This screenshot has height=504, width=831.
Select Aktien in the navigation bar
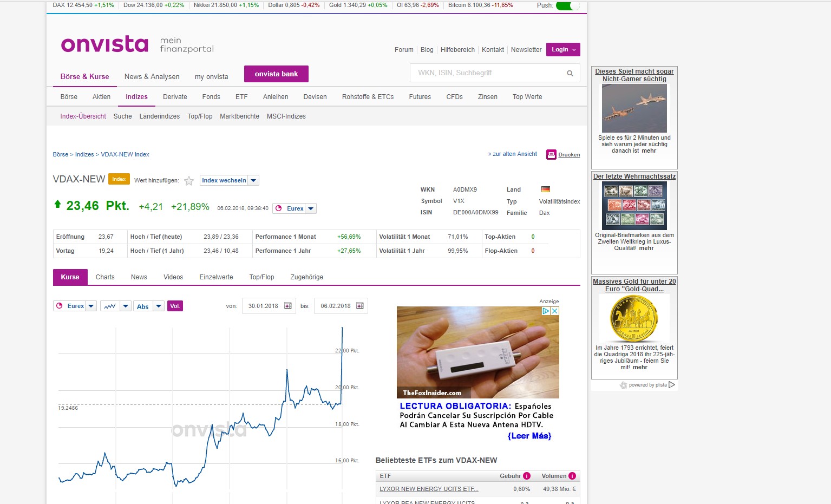coord(101,97)
